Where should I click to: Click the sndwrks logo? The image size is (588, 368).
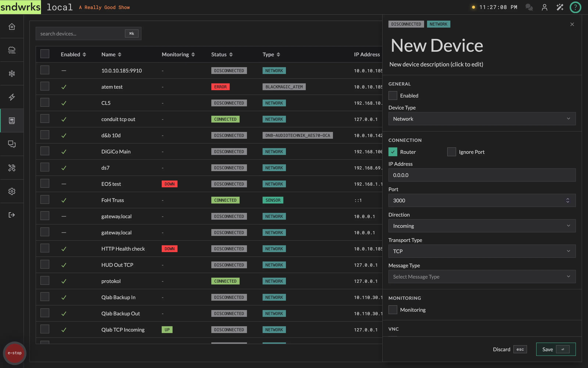click(20, 7)
